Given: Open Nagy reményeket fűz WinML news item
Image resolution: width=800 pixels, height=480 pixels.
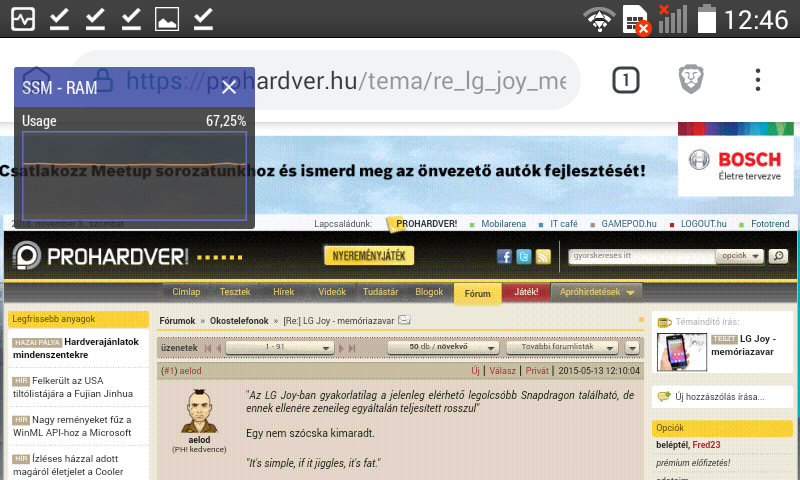Looking at the screenshot, I should [x=72, y=426].
